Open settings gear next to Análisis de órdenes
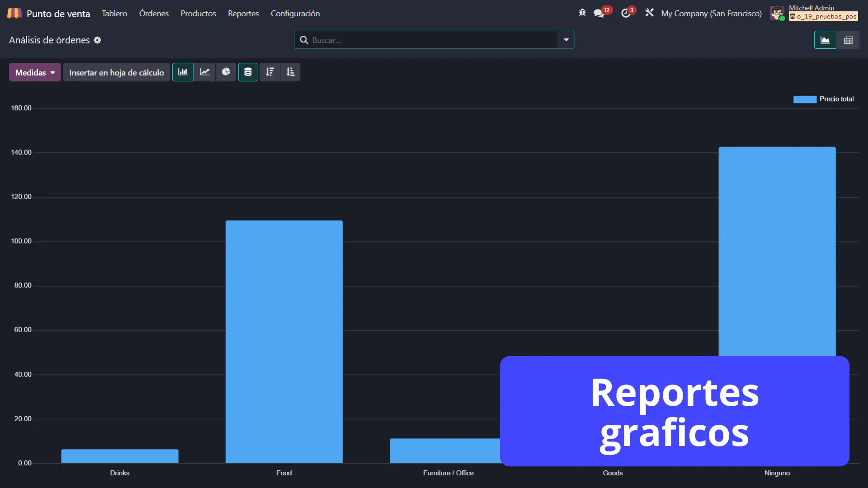The height and width of the screenshot is (488, 868). point(98,40)
